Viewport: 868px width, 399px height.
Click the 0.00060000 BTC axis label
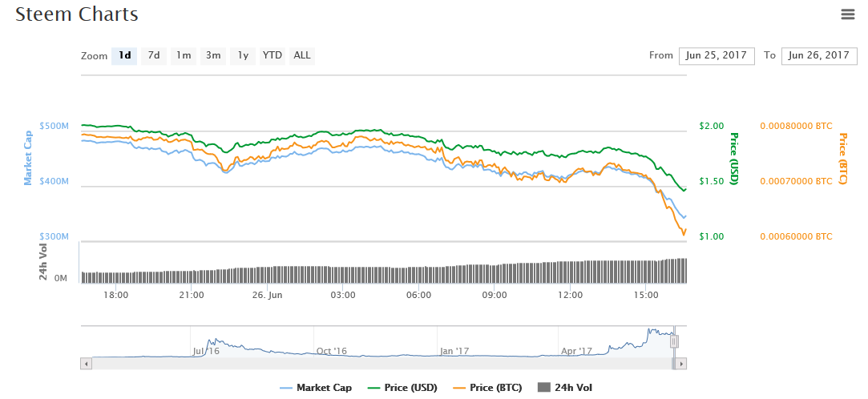pos(796,237)
